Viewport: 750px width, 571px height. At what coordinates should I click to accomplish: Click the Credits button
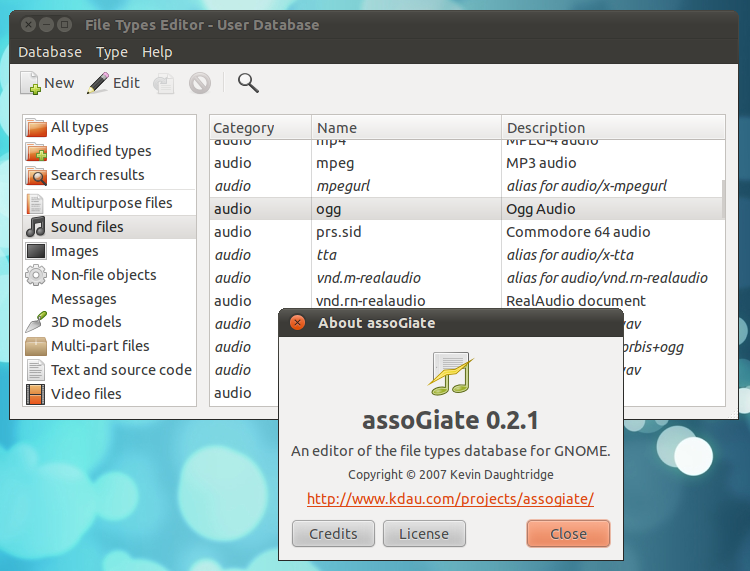tap(333, 534)
